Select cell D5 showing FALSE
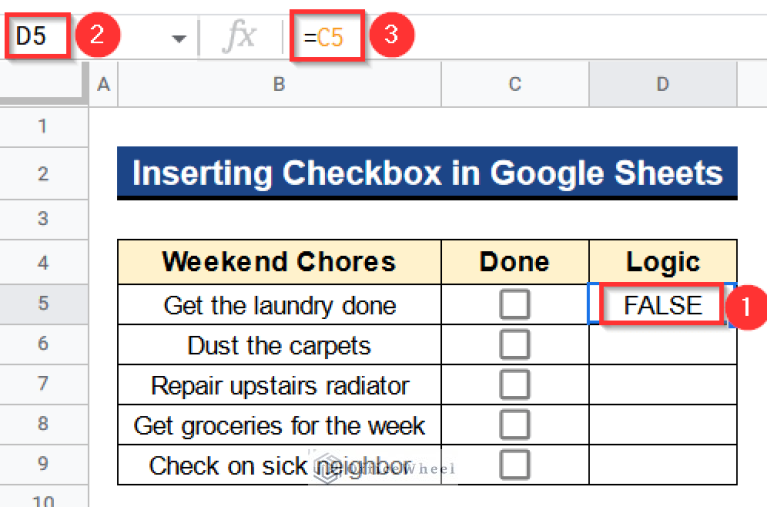767x507 pixels. (662, 305)
